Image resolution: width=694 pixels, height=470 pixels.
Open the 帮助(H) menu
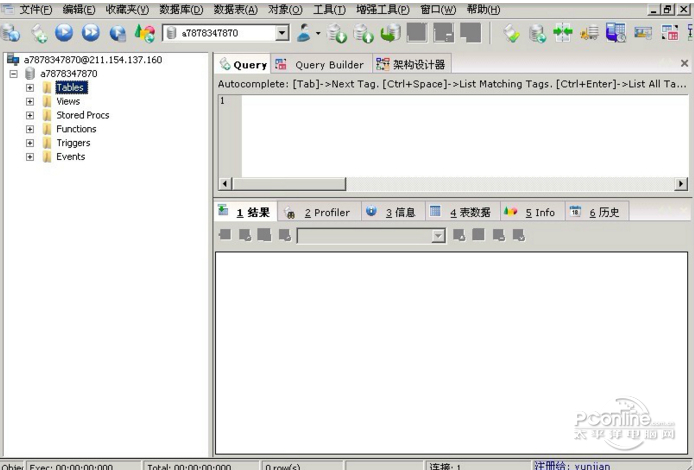point(483,10)
